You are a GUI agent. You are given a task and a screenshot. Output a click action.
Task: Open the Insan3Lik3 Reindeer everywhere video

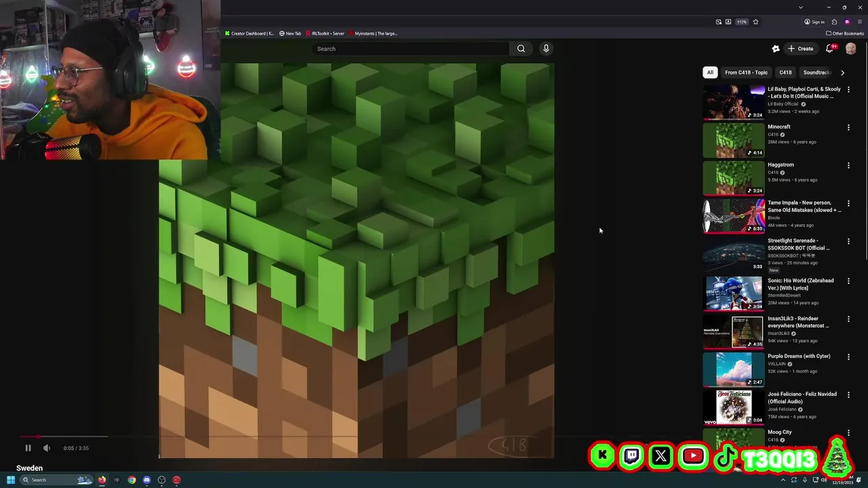(798, 322)
